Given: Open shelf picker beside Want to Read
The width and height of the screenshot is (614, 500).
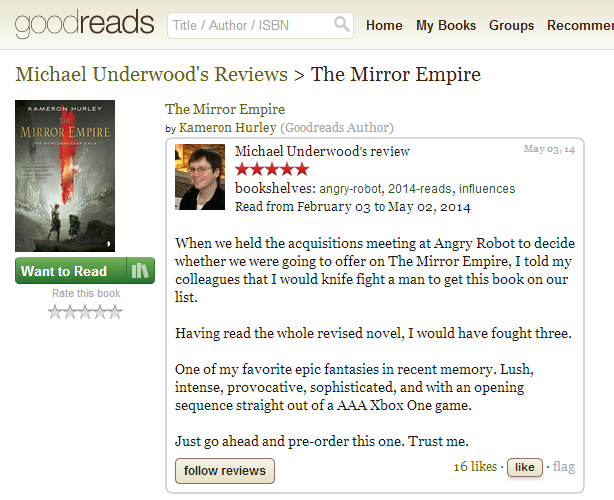Looking at the screenshot, I should coord(140,271).
